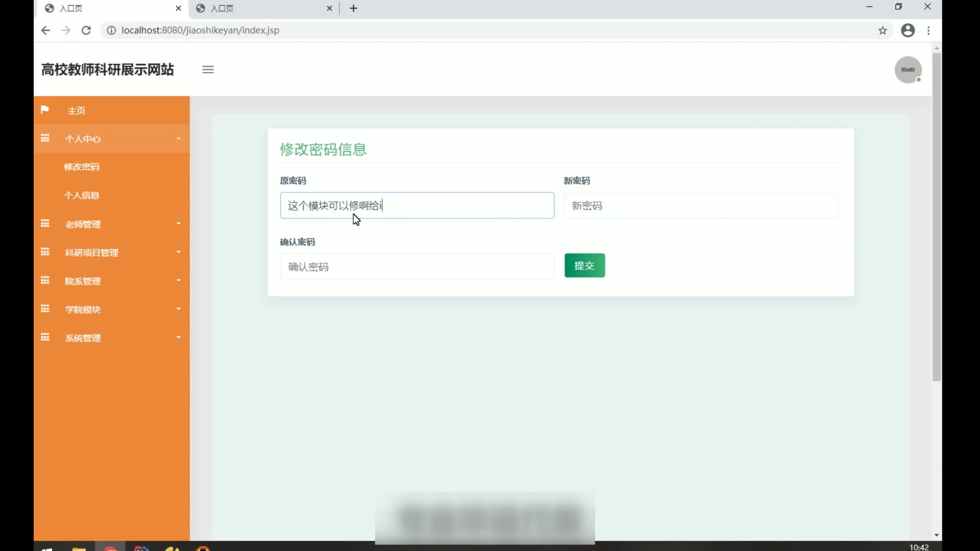Click the browser back arrow

coord(45,31)
